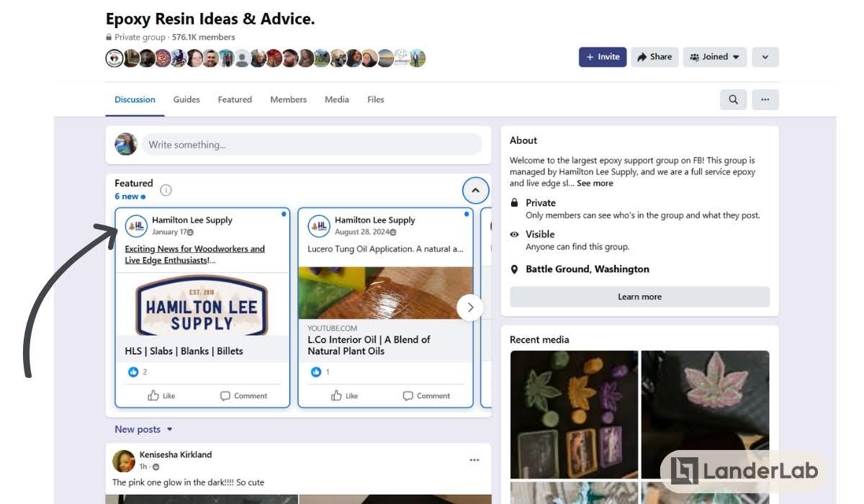The width and height of the screenshot is (864, 504).
Task: Click the Write something input field
Action: pyautogui.click(x=312, y=144)
